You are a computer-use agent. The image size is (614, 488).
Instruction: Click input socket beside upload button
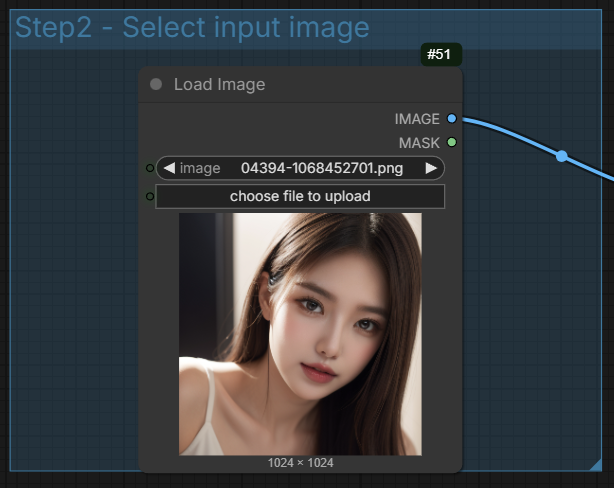pos(150,196)
